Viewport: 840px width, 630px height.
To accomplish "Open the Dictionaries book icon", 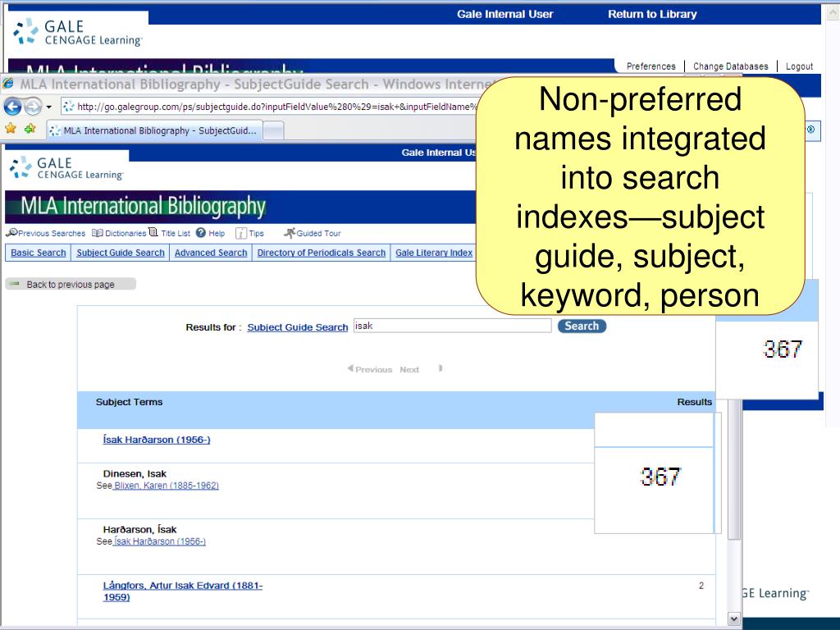I will click(98, 233).
